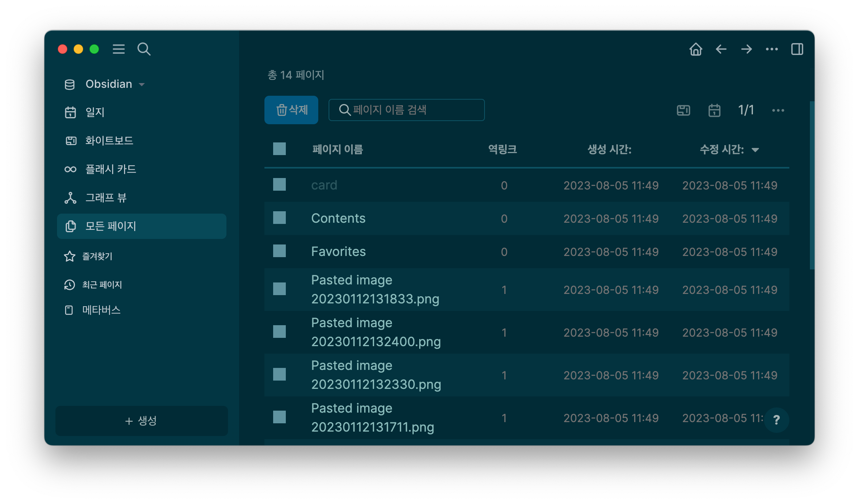
Task: Check the checkbox for the card page
Action: tap(279, 184)
